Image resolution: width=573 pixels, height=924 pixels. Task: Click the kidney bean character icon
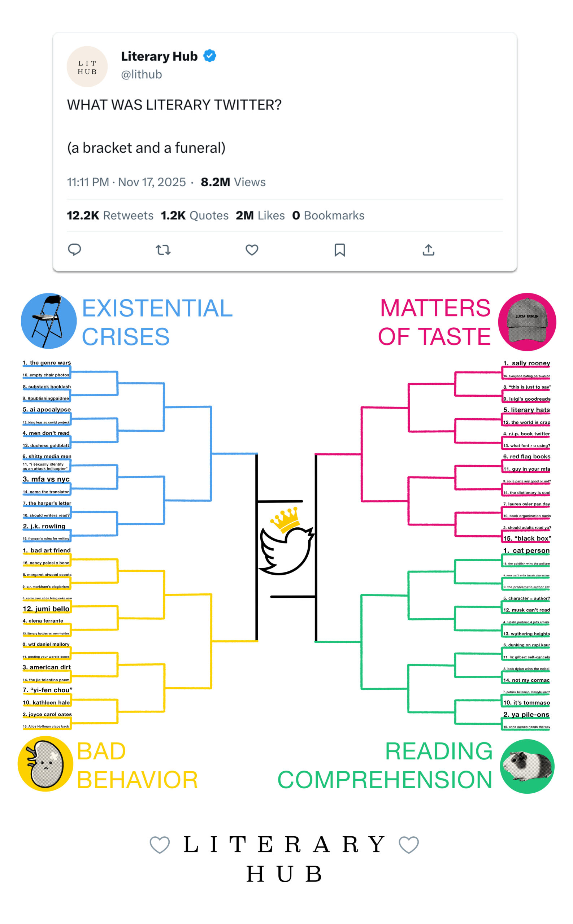pos(45,764)
